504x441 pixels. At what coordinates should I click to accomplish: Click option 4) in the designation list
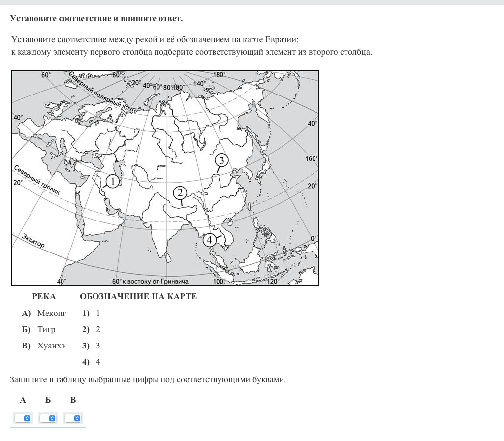92,362
